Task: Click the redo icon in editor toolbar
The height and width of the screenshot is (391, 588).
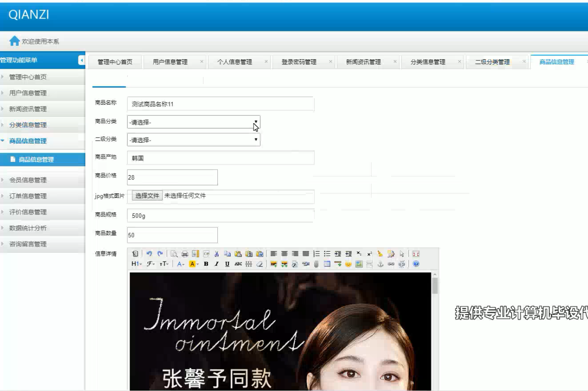Action: [160, 254]
